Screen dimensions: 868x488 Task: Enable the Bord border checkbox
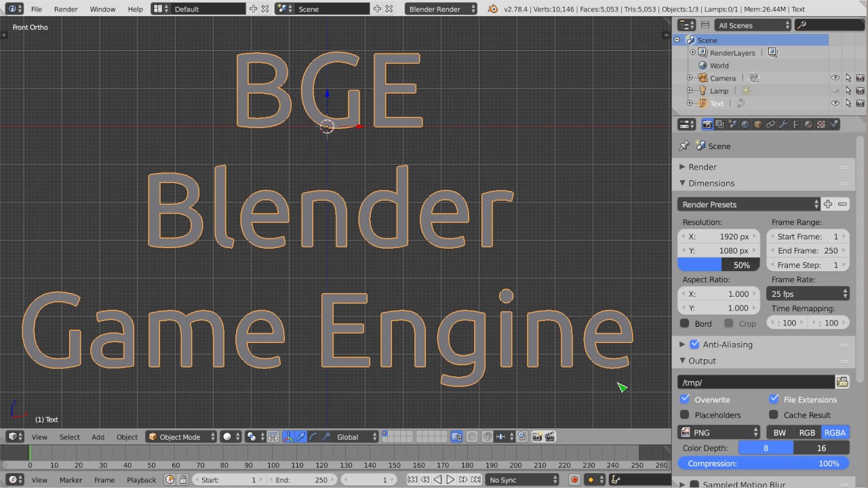[x=685, y=323]
